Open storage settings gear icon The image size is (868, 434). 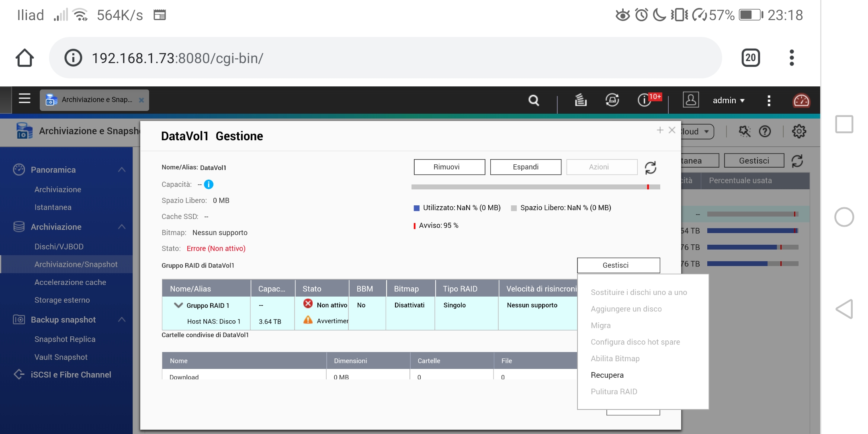click(x=799, y=131)
